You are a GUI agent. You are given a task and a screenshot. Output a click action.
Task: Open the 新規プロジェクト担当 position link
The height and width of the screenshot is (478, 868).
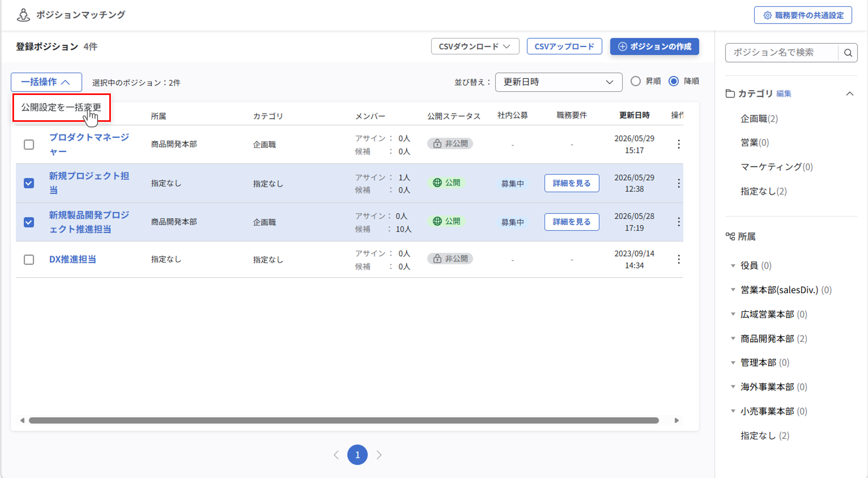89,183
